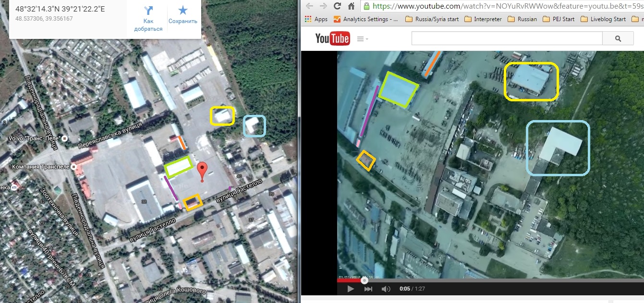Click the browser back arrow
Image resolution: width=644 pixels, height=303 pixels.
309,6
